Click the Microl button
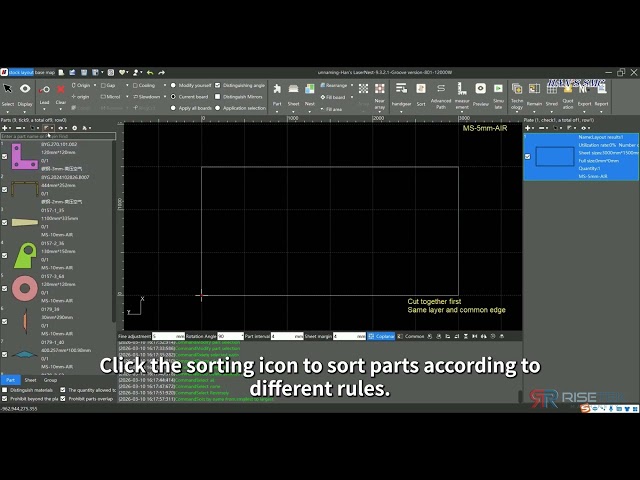Viewport: 640px width, 480px height. pyautogui.click(x=110, y=97)
